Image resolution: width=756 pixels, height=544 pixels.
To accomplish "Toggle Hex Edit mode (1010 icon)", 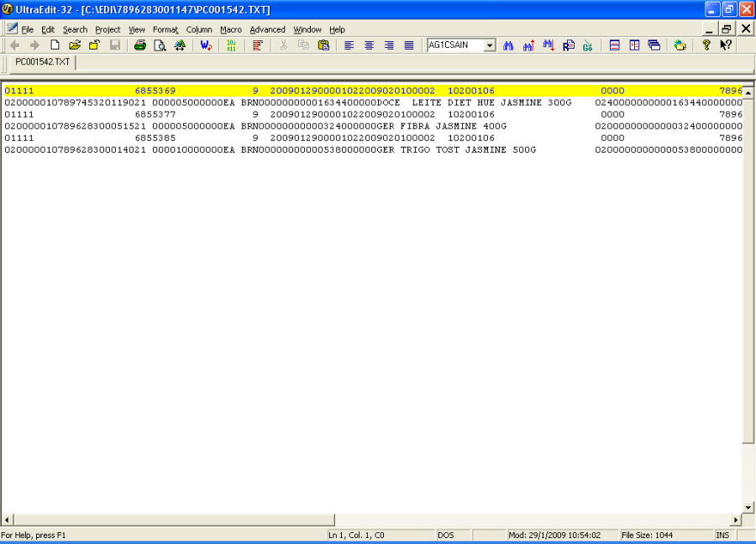I will click(x=232, y=45).
